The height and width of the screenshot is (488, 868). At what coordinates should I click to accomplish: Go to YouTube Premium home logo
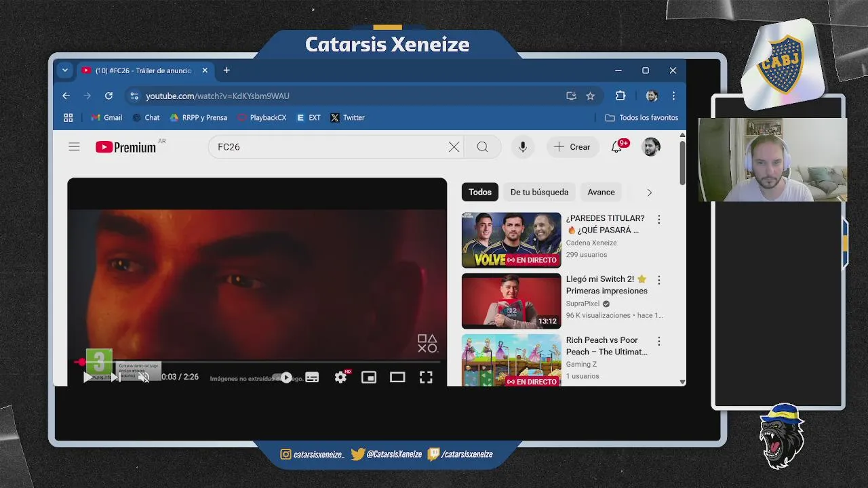[x=126, y=147]
